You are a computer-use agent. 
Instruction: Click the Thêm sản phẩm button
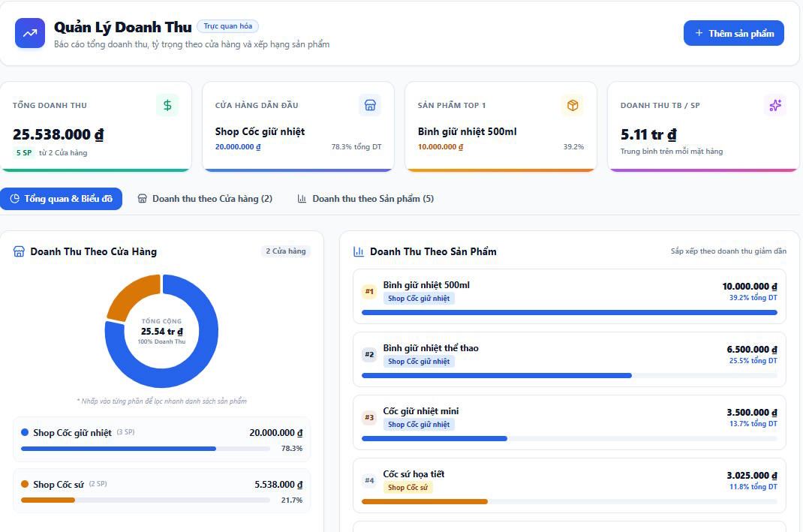(733, 33)
